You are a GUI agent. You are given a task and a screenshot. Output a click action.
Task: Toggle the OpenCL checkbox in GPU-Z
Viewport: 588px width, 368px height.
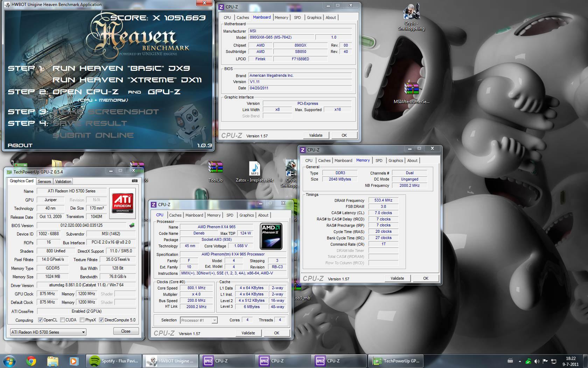click(40, 320)
